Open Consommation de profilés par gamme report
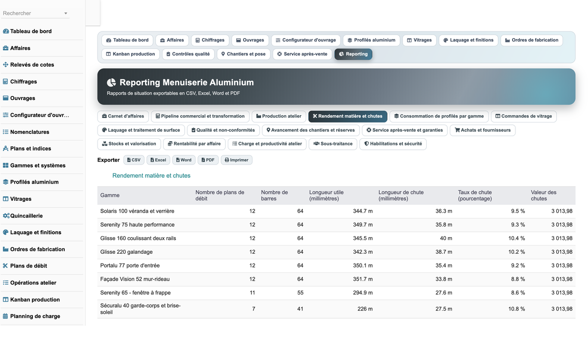Screen dimensions: 588x364 pyautogui.click(x=439, y=116)
